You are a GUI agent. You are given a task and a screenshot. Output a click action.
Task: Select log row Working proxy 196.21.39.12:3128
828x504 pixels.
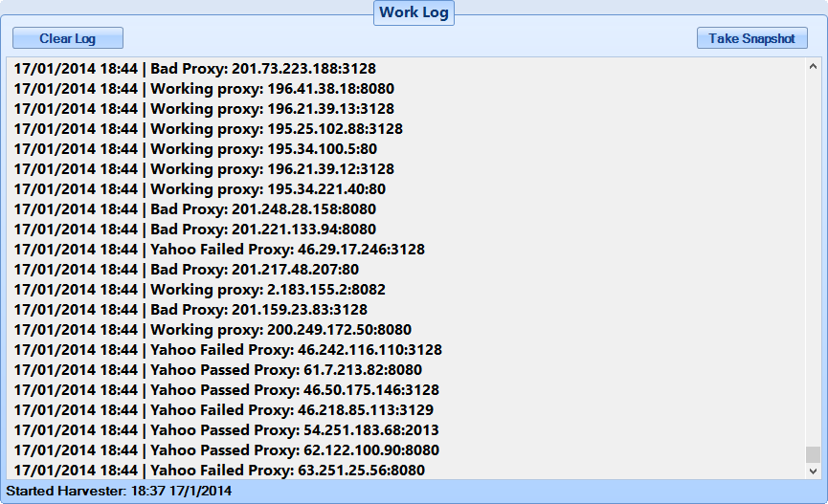pos(204,169)
